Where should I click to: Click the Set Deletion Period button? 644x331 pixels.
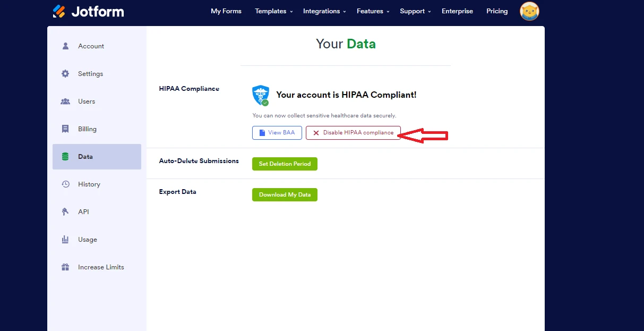[x=285, y=164]
